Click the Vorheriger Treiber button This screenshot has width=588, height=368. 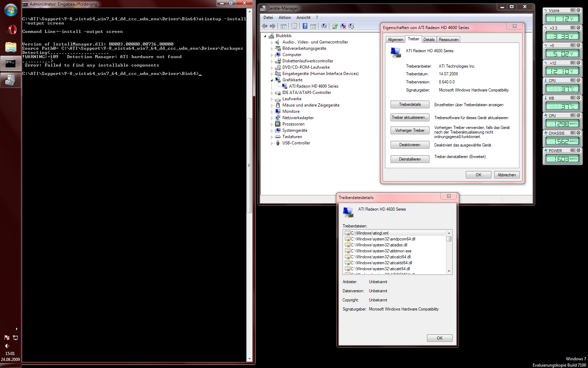[x=410, y=130]
